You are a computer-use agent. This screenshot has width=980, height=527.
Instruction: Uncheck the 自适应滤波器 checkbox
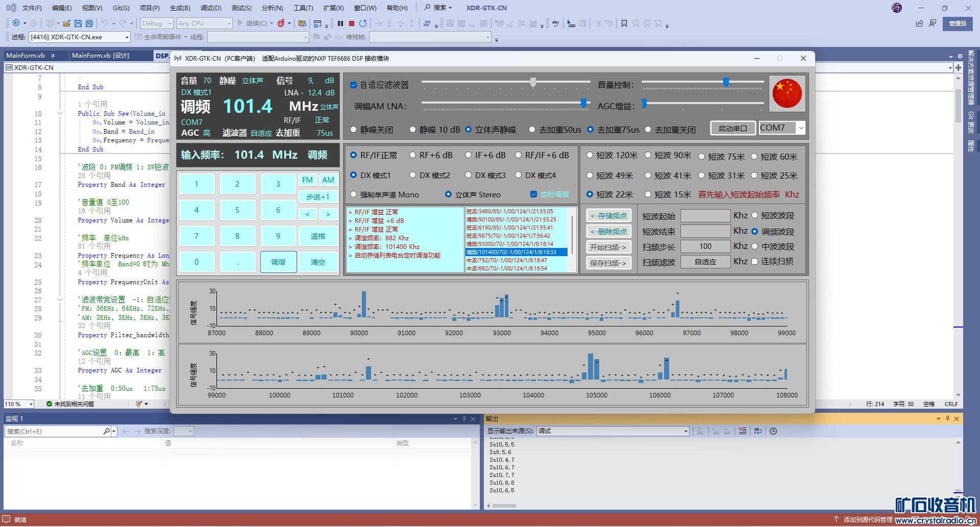click(353, 85)
